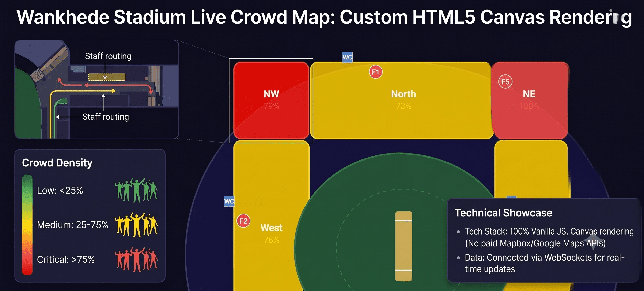
Task: Click the 'Tech Stack: 100% Vanilla JS' bullet
Action: (x=545, y=237)
